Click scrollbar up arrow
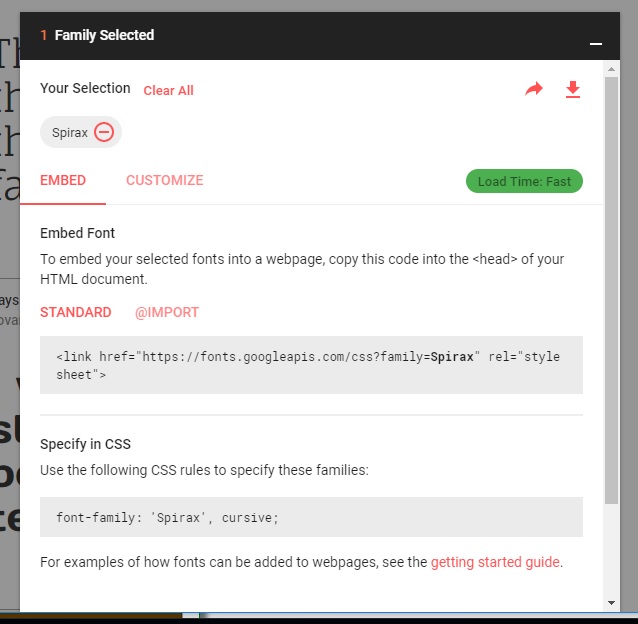Viewport: 638px width, 624px height. coord(611,69)
